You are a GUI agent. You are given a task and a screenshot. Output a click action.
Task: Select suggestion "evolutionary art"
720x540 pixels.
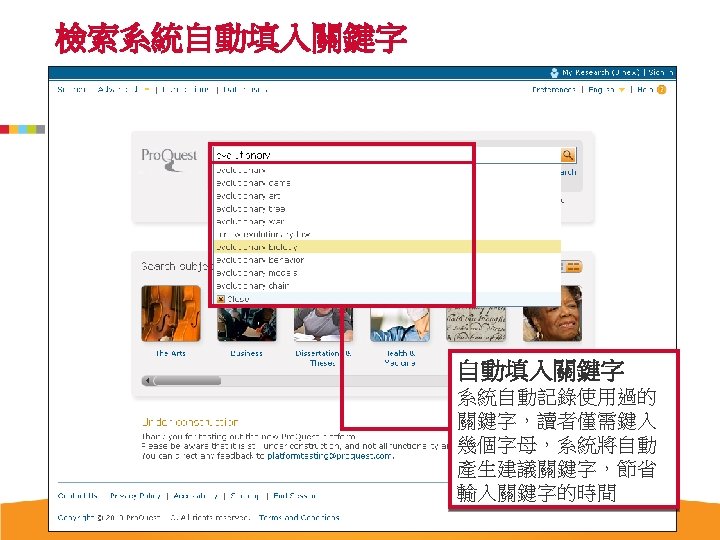coord(387,196)
